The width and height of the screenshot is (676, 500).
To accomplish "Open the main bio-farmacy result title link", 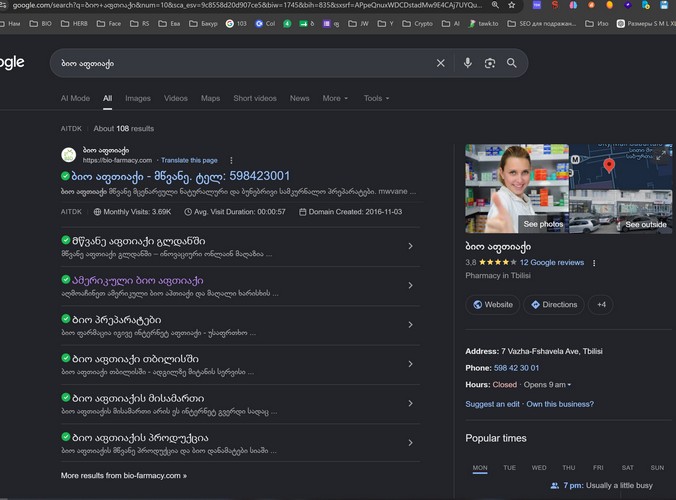I will point(181,176).
